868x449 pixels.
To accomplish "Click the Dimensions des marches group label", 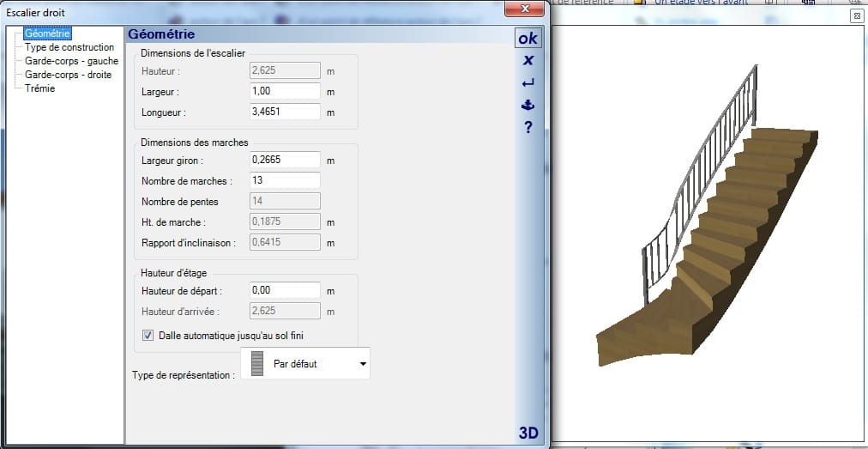I will tap(195, 143).
